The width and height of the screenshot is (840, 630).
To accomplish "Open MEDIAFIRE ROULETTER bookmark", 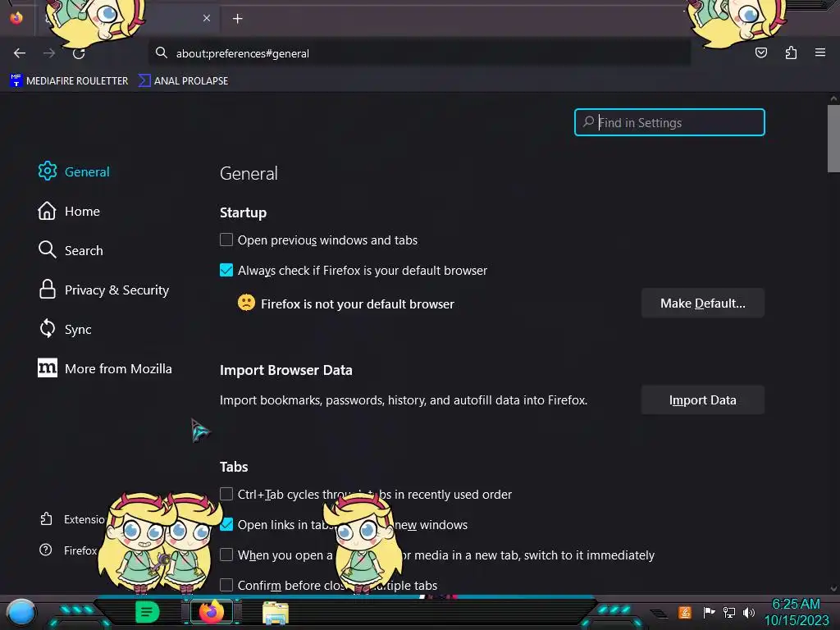I will point(69,81).
